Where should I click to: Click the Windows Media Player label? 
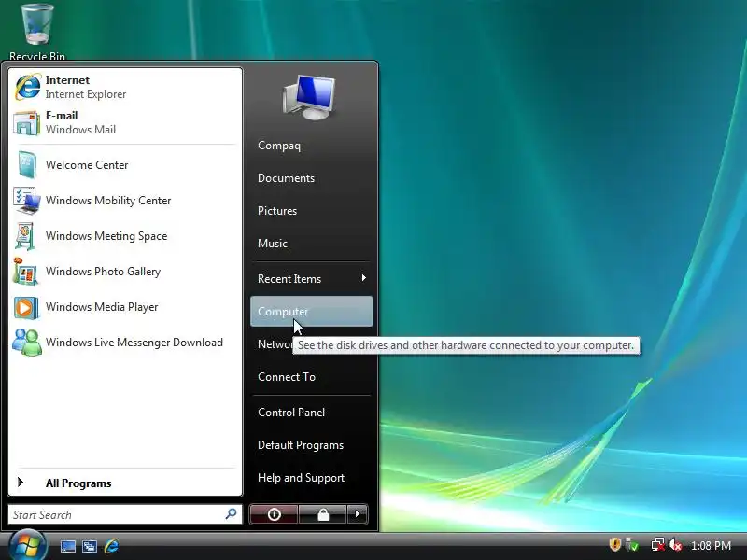coord(102,307)
